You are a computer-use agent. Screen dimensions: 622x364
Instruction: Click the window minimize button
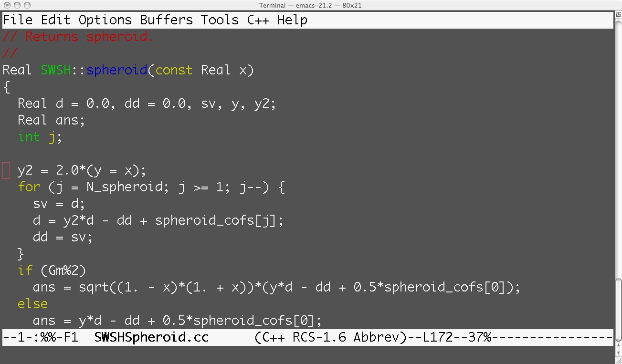17,5
